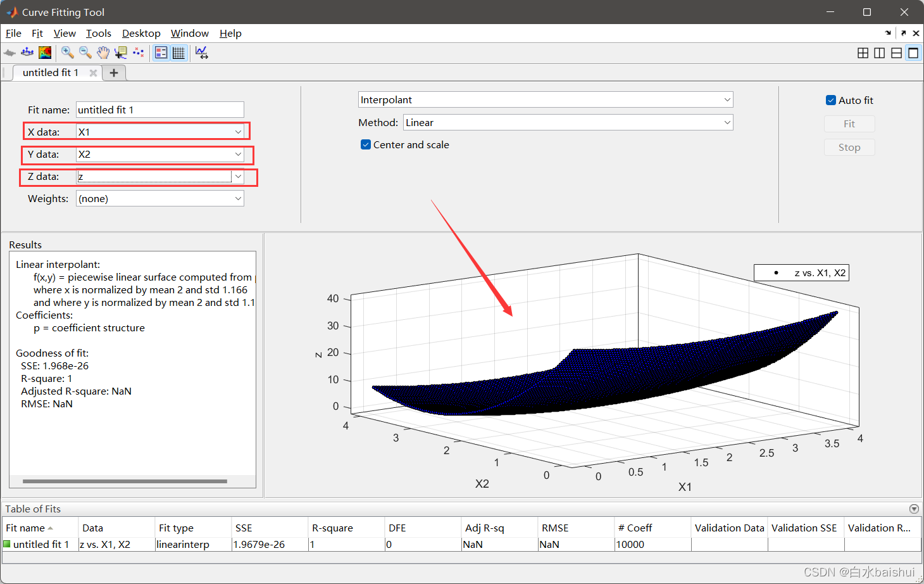Toggle the plot grid icon
924x584 pixels.
[179, 53]
